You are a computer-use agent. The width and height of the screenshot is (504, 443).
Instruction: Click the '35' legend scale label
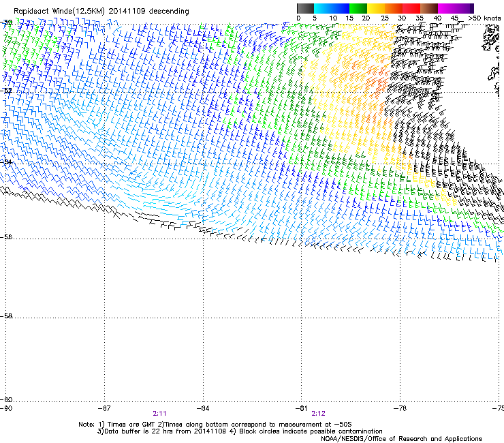tap(420, 18)
